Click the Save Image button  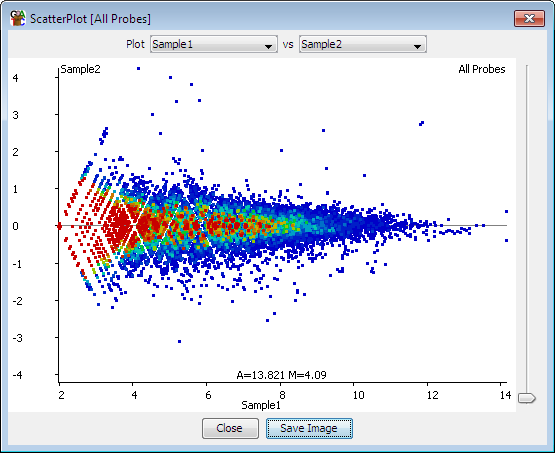coord(309,428)
